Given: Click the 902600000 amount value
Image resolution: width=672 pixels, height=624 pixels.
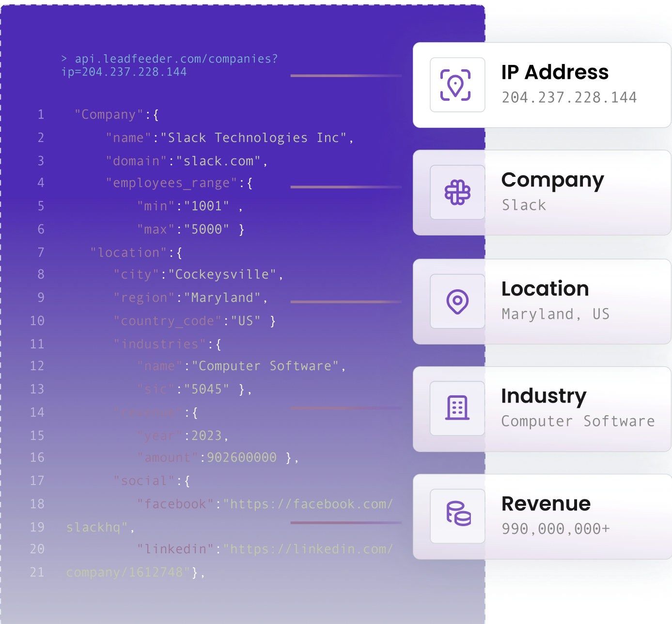Looking at the screenshot, I should click(x=242, y=457).
